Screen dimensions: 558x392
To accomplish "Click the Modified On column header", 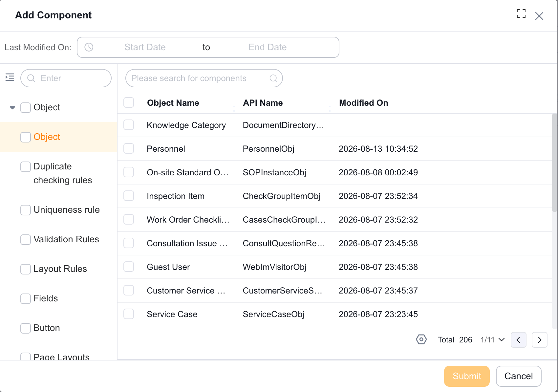I will (x=363, y=103).
